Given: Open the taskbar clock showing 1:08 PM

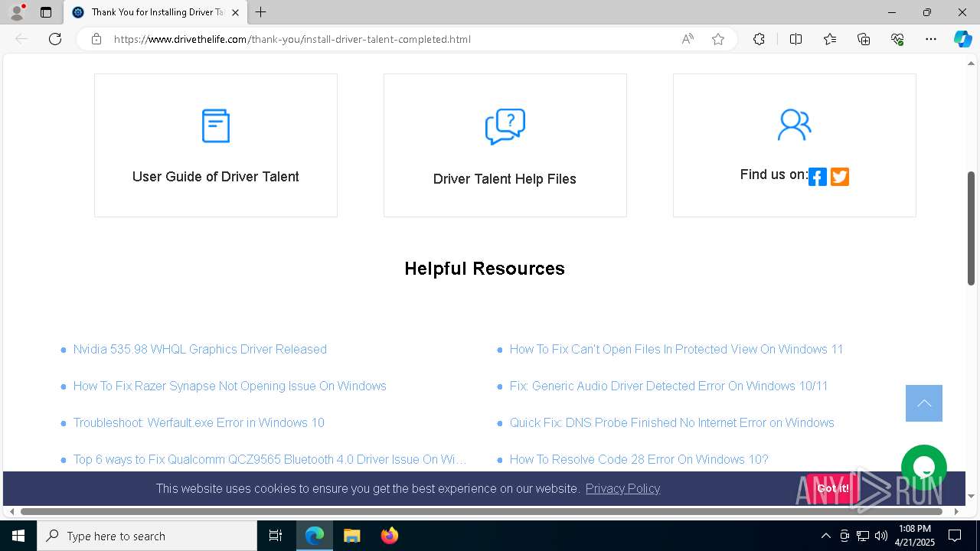Looking at the screenshot, I should (916, 536).
